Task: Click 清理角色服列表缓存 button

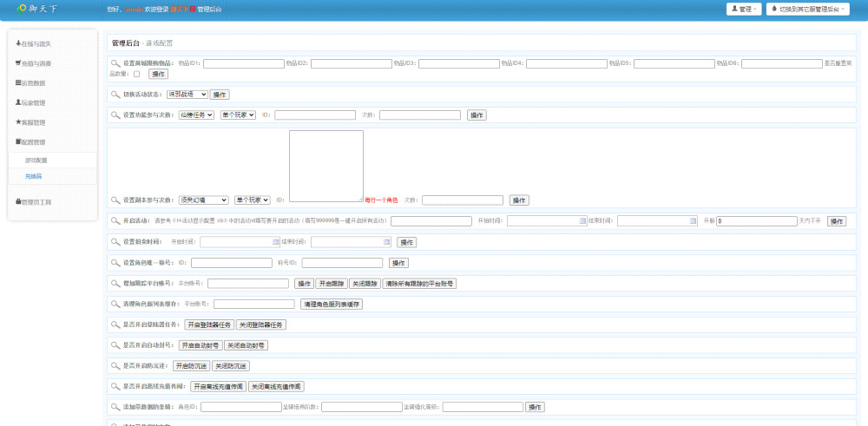Action: point(332,305)
